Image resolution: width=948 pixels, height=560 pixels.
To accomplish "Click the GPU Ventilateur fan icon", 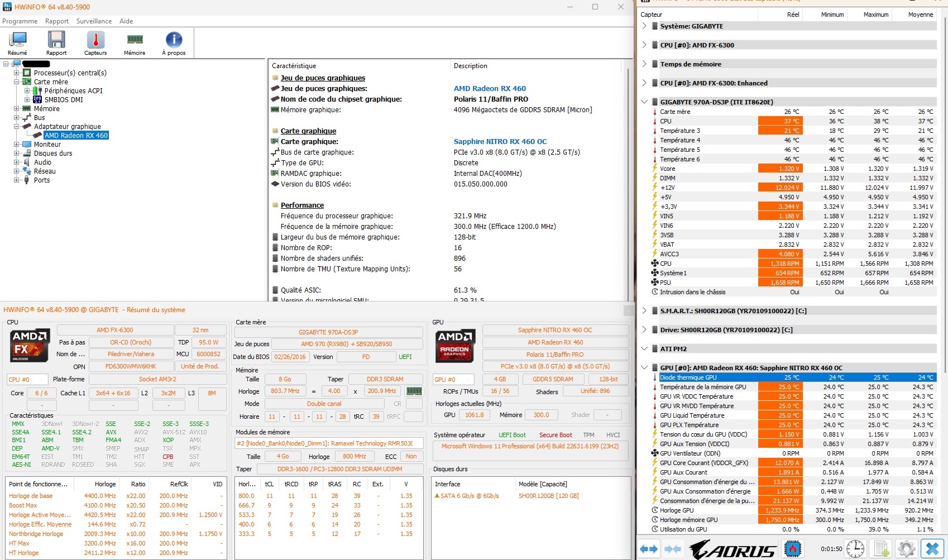I will tap(655, 453).
